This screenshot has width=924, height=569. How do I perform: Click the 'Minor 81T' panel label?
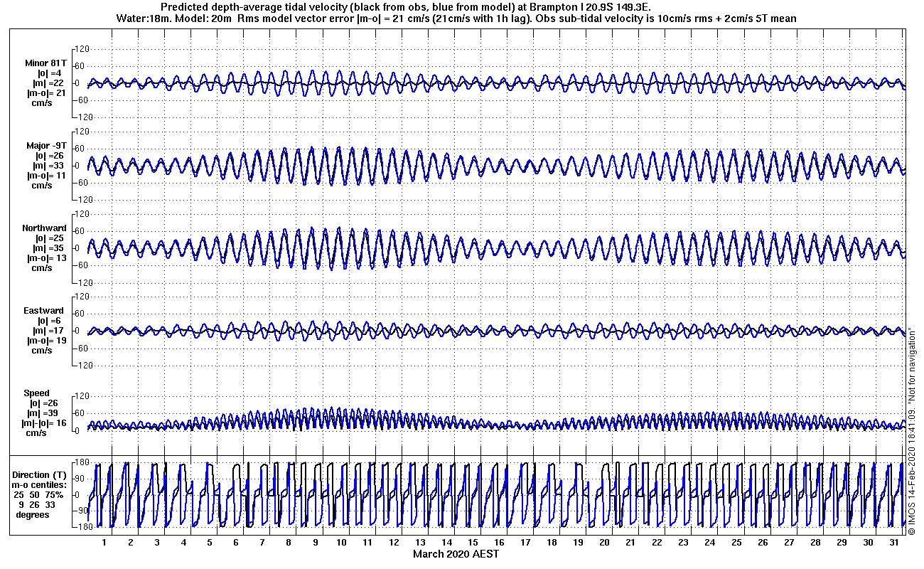point(47,63)
